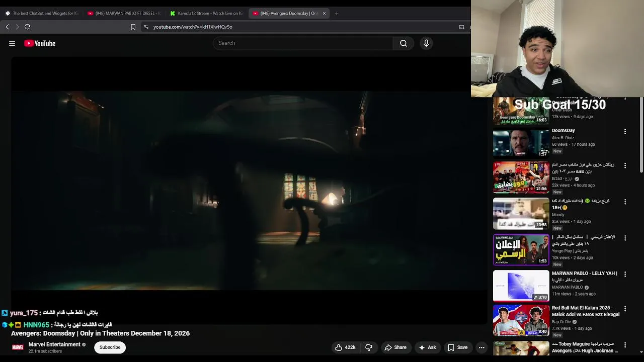This screenshot has height=362, width=644.
Task: Start voice search with microphone icon
Action: click(x=426, y=43)
